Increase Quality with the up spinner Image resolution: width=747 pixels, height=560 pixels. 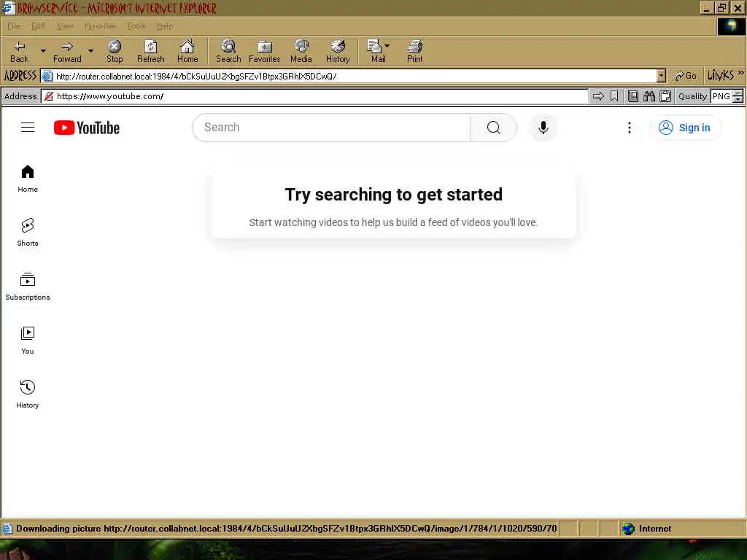738,93
